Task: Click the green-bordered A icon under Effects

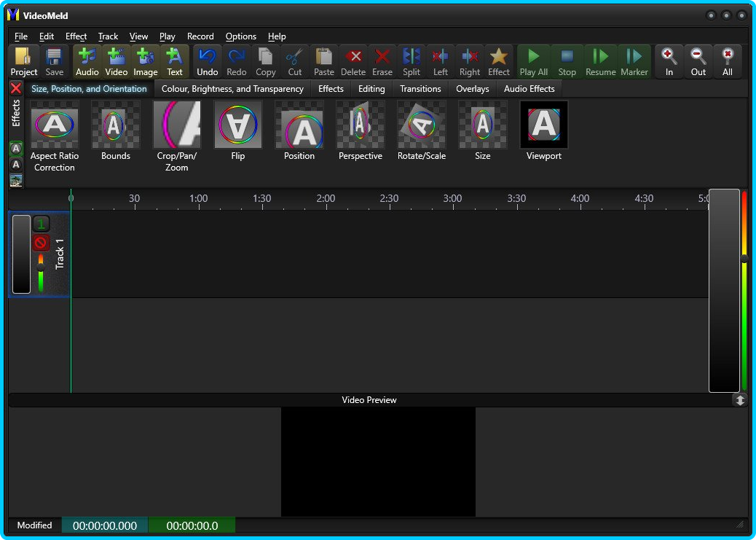Action: tap(16, 149)
